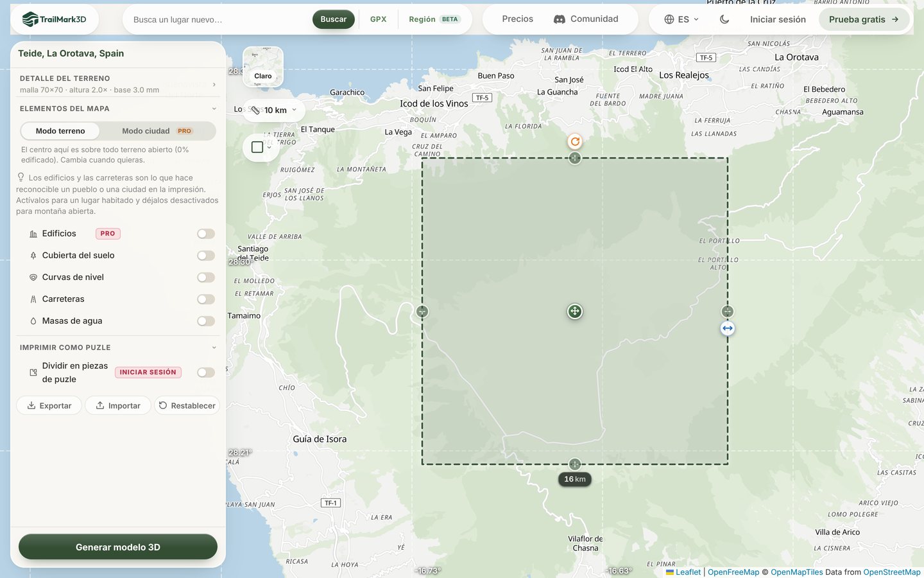
Task: Toggle dark mode moon icon
Action: (724, 19)
